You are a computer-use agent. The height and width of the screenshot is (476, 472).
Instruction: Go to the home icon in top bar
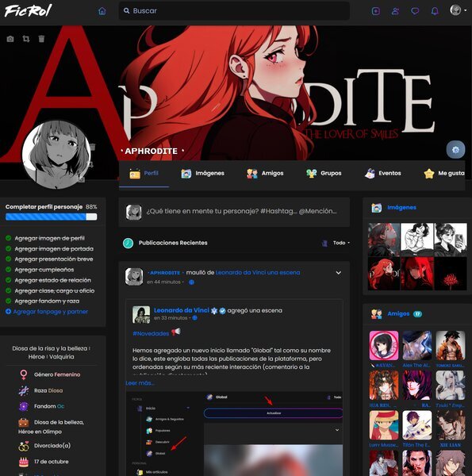click(x=102, y=11)
